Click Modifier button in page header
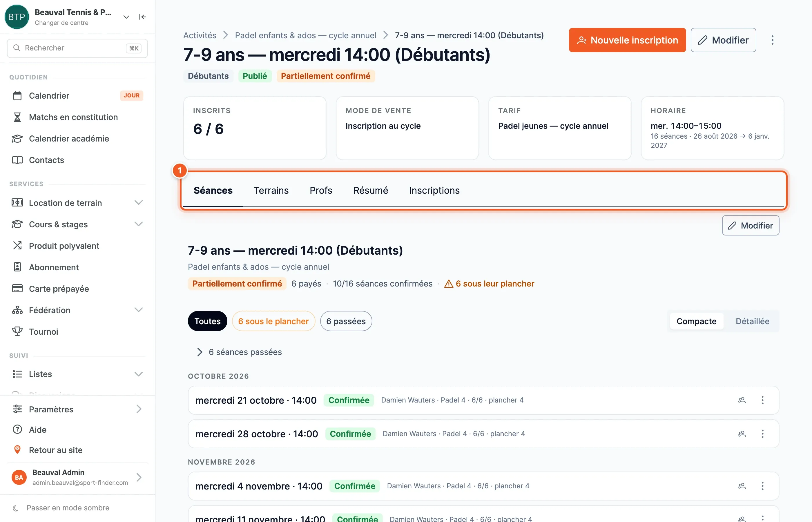The image size is (812, 522). coord(723,40)
